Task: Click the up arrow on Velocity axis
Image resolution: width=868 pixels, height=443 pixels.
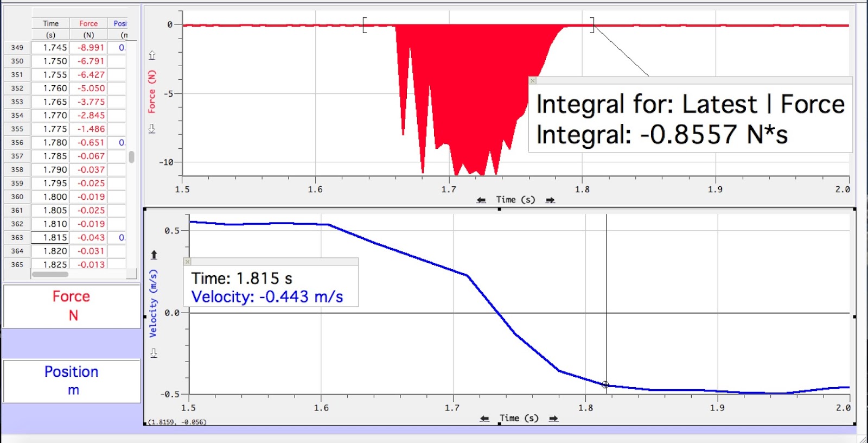Action: pyautogui.click(x=154, y=255)
